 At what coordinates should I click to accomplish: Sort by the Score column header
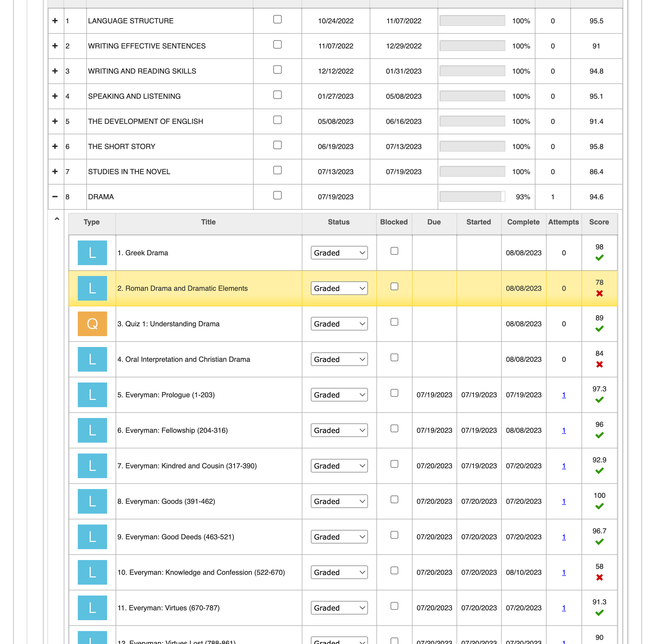point(599,222)
